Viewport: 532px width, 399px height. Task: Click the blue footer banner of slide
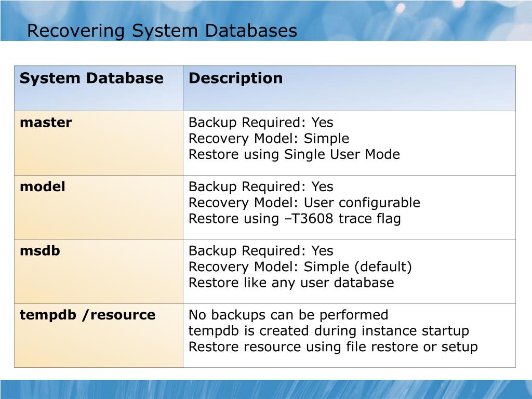tap(266, 389)
